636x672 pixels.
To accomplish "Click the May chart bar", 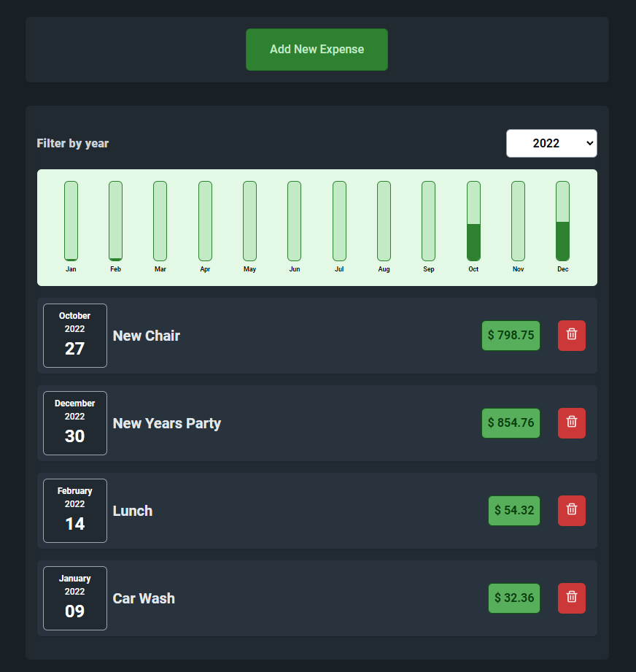I will [249, 221].
